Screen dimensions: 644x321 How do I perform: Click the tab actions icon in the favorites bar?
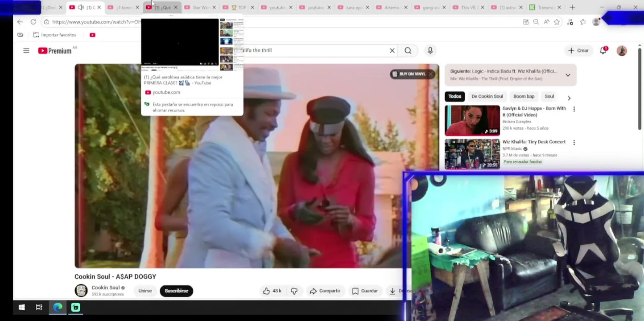click(x=20, y=35)
